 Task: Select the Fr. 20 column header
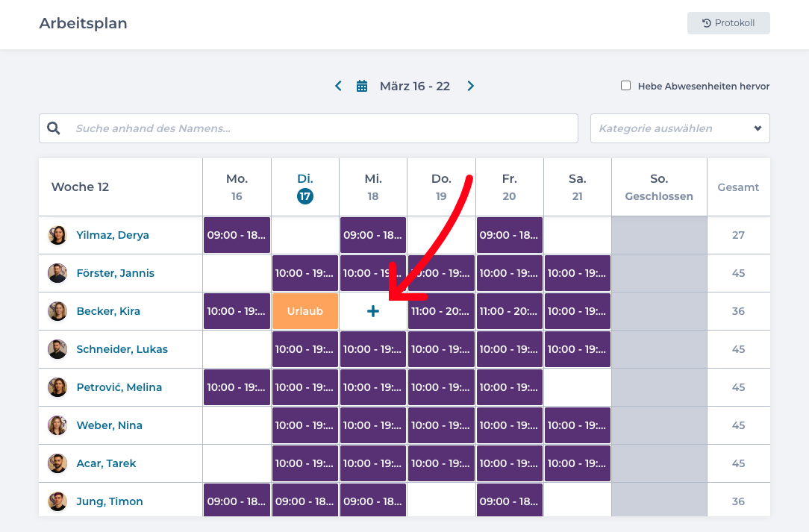(509, 187)
